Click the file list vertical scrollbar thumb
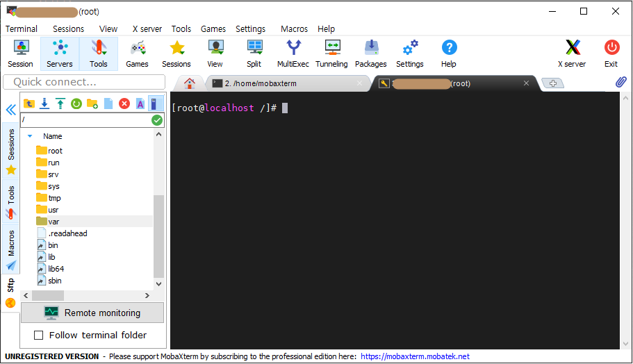 [158, 236]
